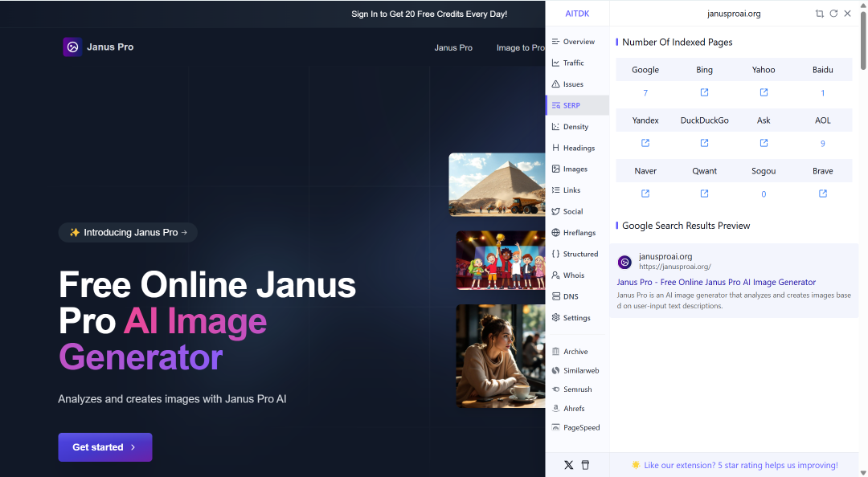Screen dimensions: 868x477
Task: Open Ask indexed pages external link icon
Action: (764, 143)
